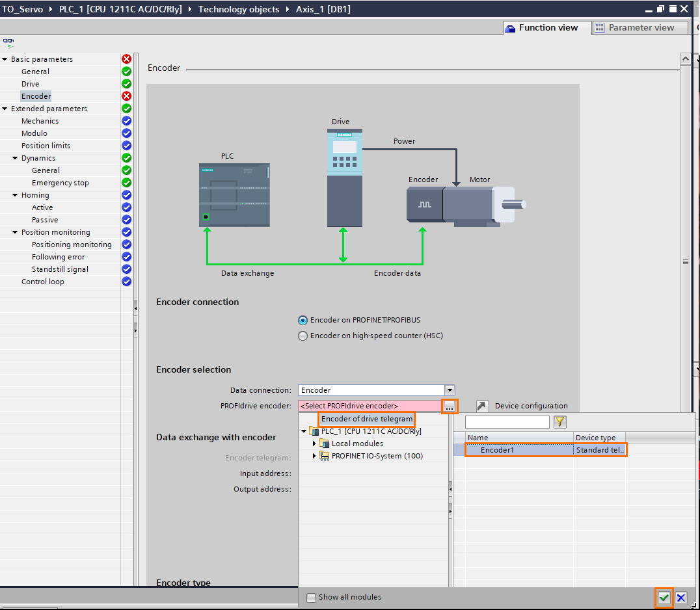700x610 pixels.
Task: Open the Modulo settings entry
Action: [x=34, y=133]
